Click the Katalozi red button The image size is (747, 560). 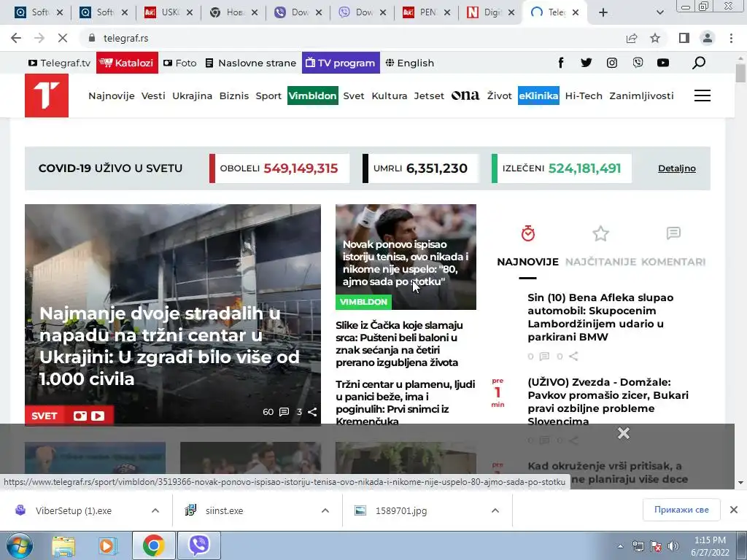point(127,63)
